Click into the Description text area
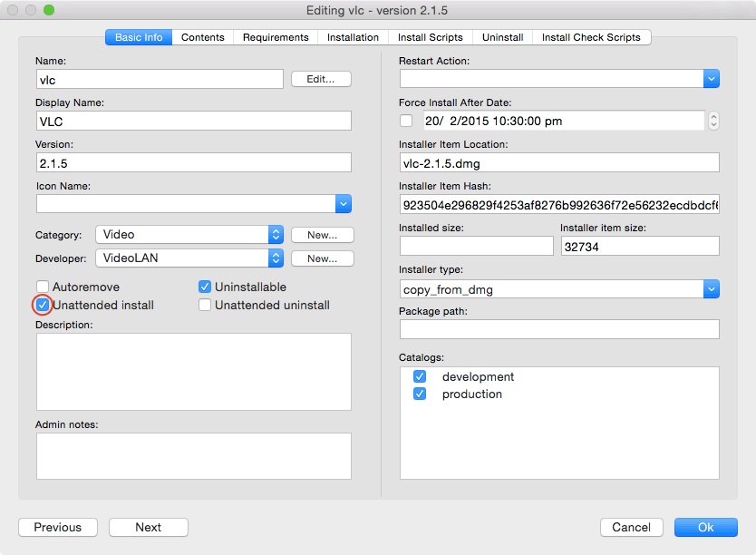 [x=193, y=372]
